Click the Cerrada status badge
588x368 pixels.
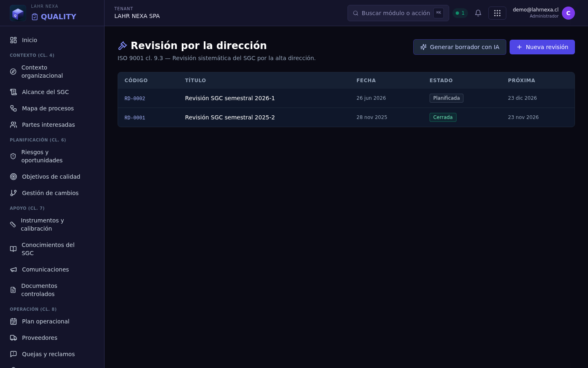click(443, 117)
